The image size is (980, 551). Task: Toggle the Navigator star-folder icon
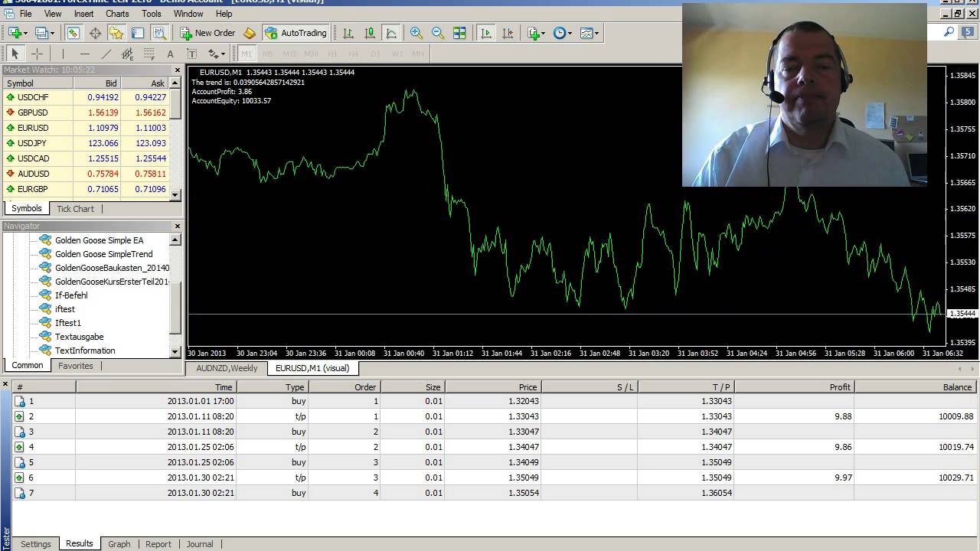116,33
